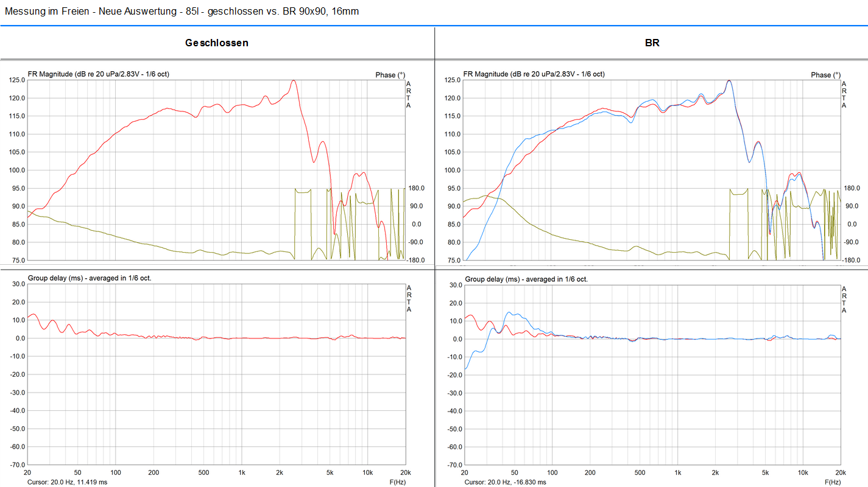Click the "BR" column header
Screen dimensions: 868x487
click(x=652, y=43)
